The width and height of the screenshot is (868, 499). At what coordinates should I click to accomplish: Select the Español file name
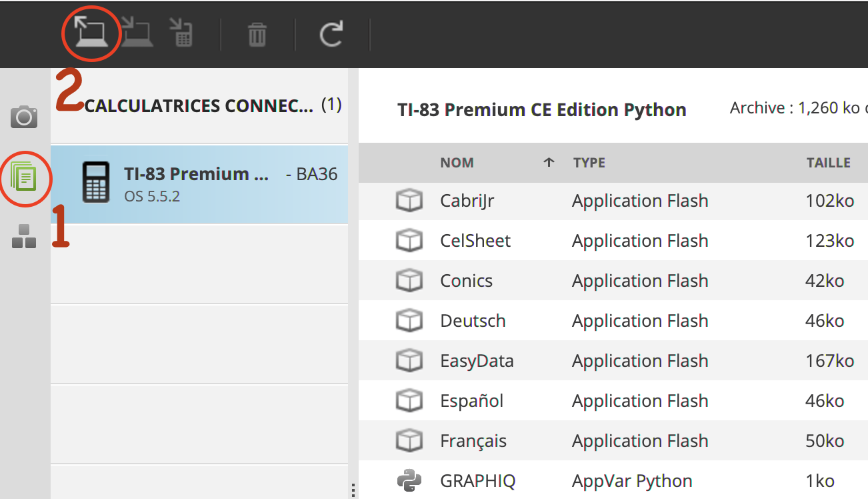[x=471, y=402]
